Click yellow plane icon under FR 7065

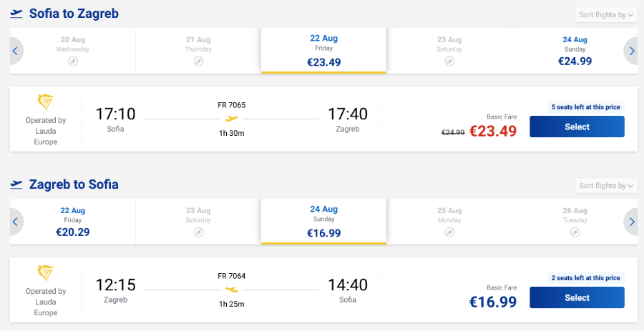click(232, 119)
